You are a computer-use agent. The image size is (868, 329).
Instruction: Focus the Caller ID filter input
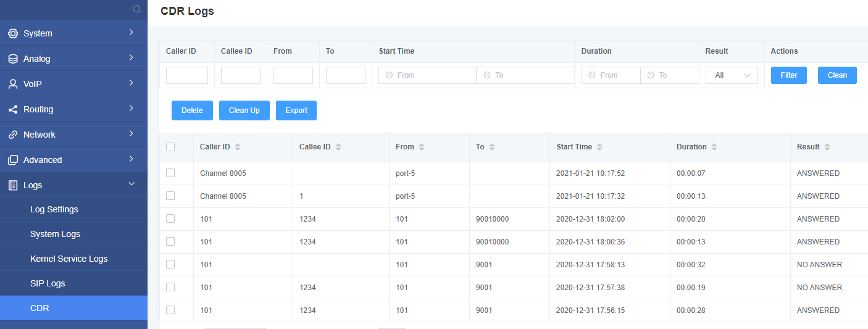pos(187,75)
